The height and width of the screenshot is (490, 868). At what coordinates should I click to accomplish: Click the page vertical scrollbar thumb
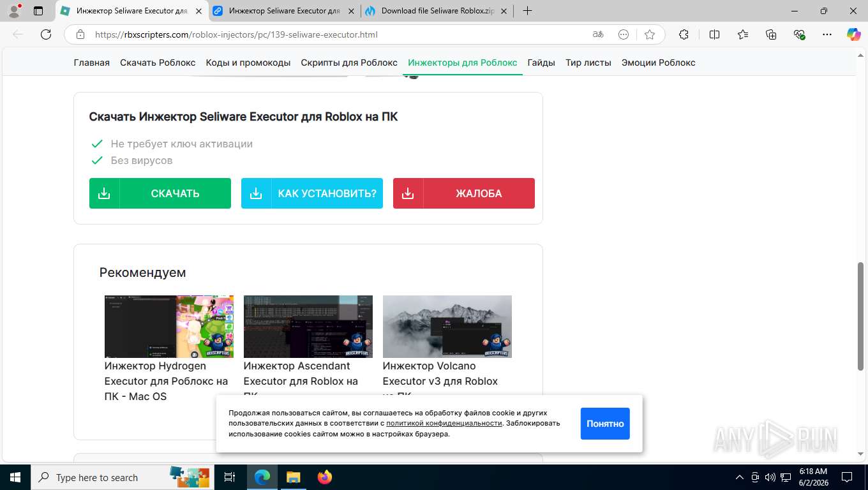click(x=860, y=316)
